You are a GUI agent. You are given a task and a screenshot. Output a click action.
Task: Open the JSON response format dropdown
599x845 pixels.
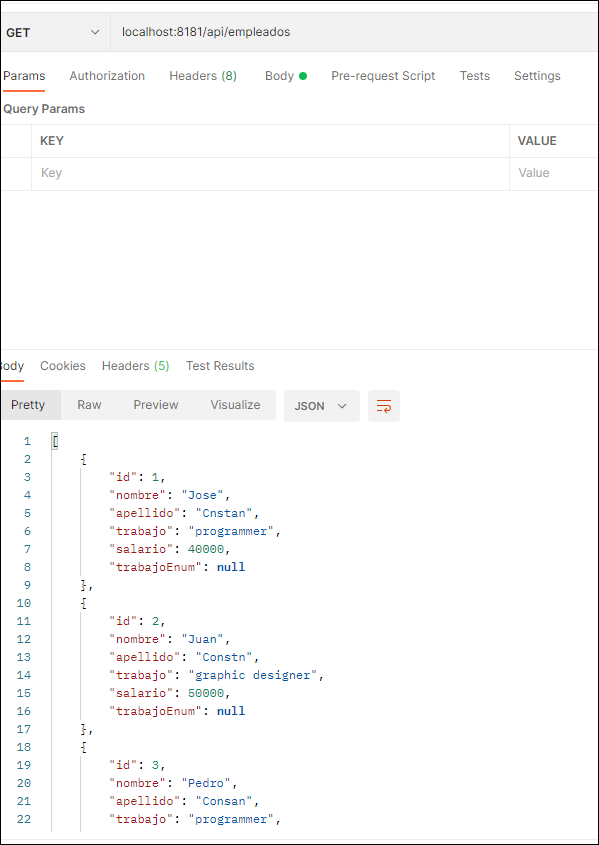pyautogui.click(x=321, y=406)
